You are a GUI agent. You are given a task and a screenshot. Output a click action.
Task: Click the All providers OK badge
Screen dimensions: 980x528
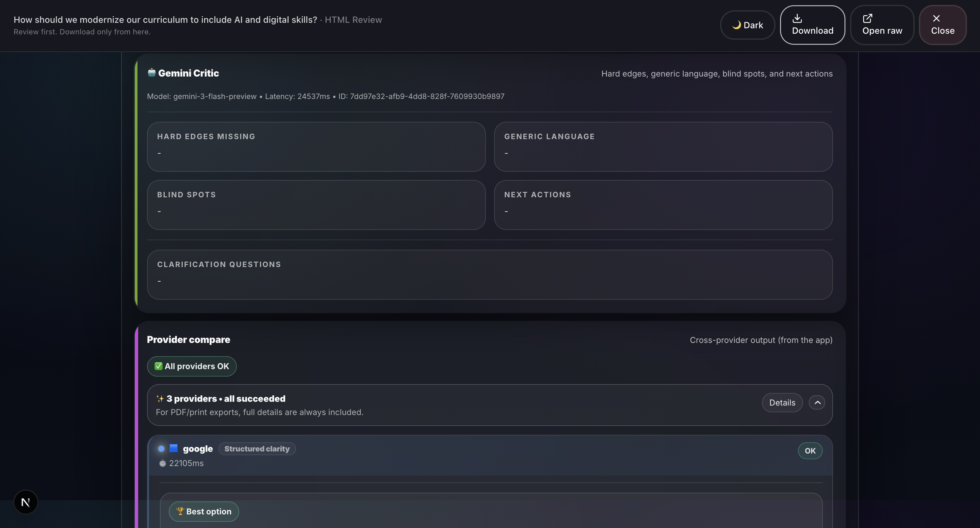(192, 366)
